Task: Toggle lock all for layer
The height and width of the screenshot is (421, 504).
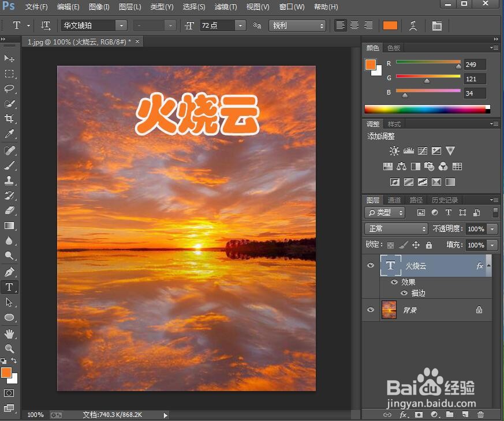Action: point(429,245)
